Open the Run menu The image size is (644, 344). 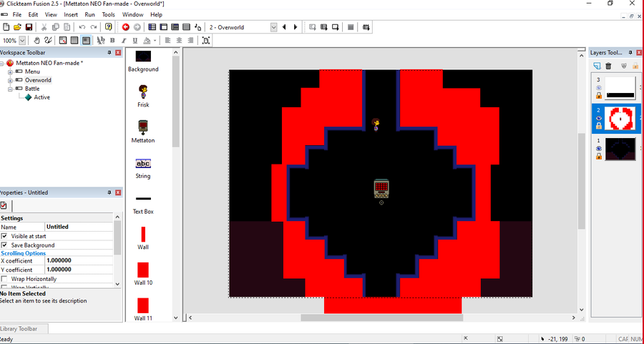89,14
